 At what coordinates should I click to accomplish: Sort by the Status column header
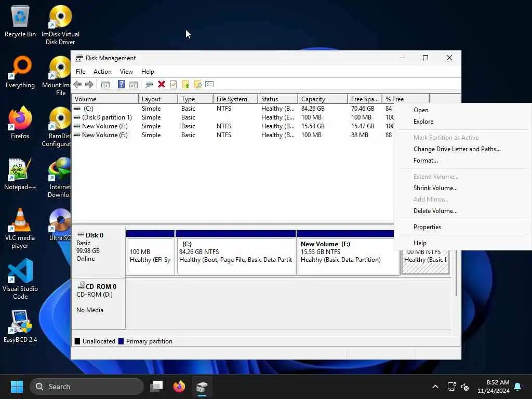(277, 99)
